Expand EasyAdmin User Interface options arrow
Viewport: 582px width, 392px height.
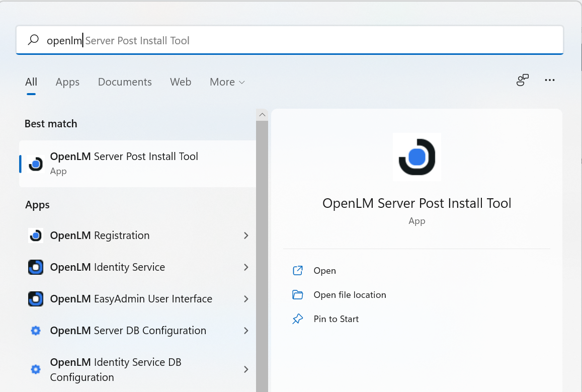(x=246, y=299)
